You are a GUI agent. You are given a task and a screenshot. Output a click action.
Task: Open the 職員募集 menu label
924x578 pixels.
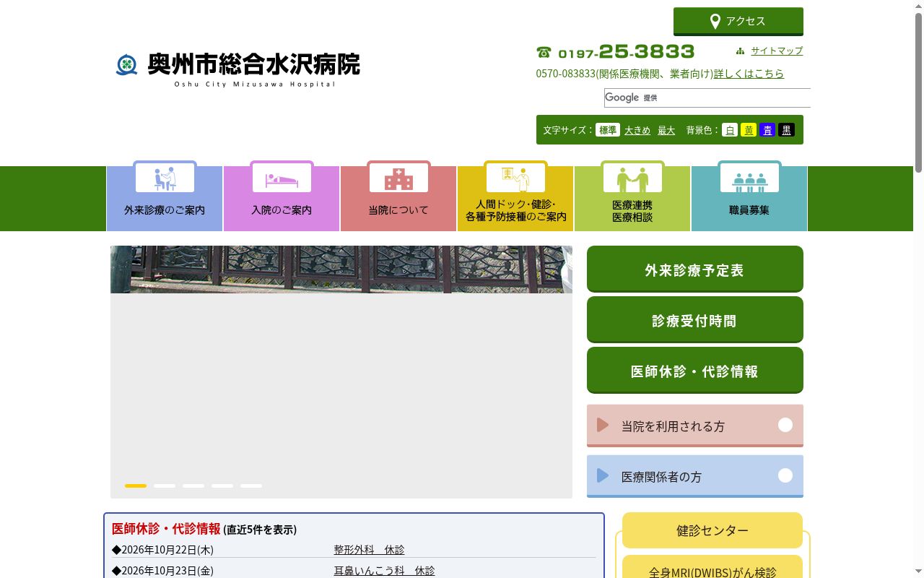tap(749, 210)
